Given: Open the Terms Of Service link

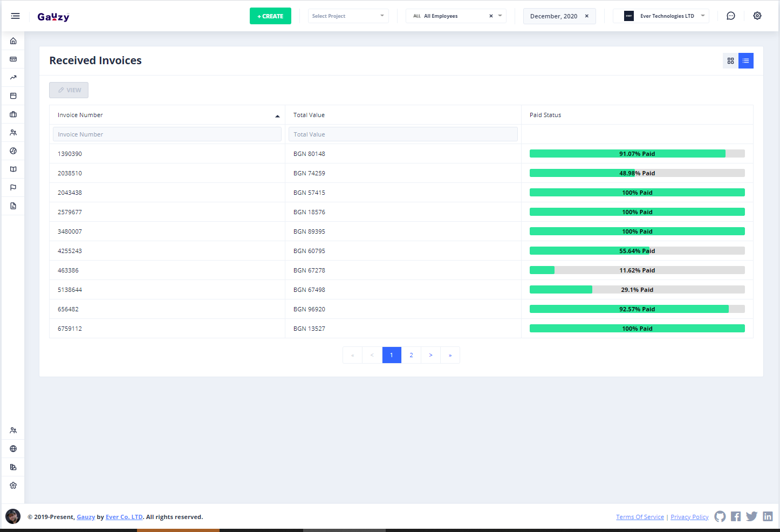Looking at the screenshot, I should [640, 517].
